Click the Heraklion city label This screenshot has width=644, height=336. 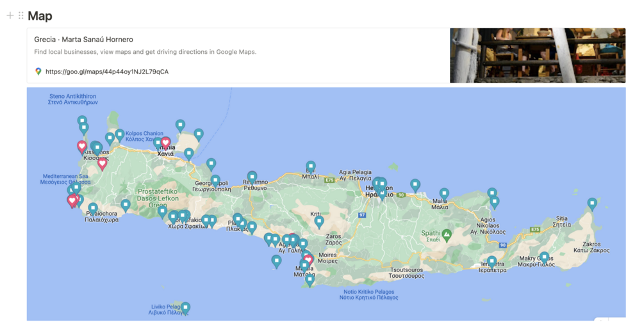click(x=379, y=191)
